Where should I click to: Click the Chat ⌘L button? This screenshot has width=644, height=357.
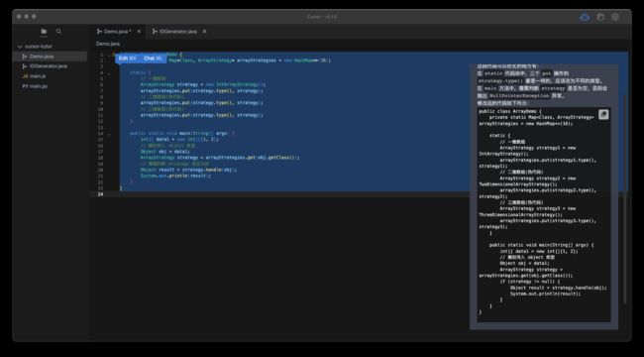pyautogui.click(x=153, y=59)
